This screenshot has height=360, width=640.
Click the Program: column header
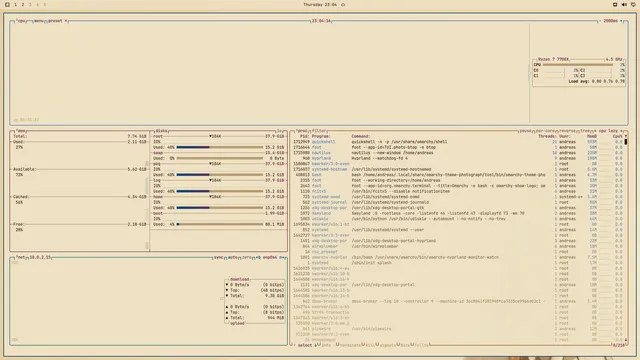[321, 136]
